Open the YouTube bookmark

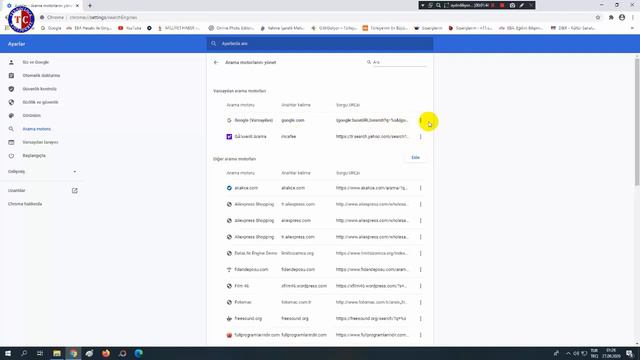pyautogui.click(x=130, y=28)
